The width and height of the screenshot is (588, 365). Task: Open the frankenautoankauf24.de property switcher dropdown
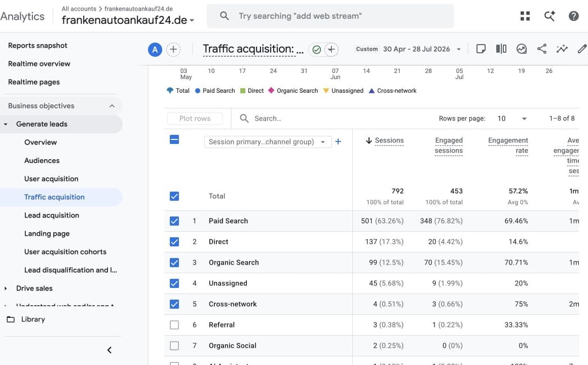pos(128,20)
